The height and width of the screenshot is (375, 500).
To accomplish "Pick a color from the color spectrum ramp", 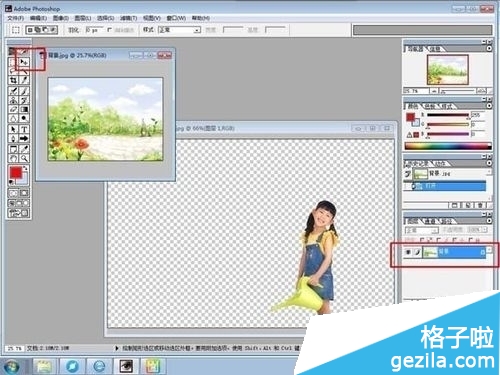I will coord(448,146).
